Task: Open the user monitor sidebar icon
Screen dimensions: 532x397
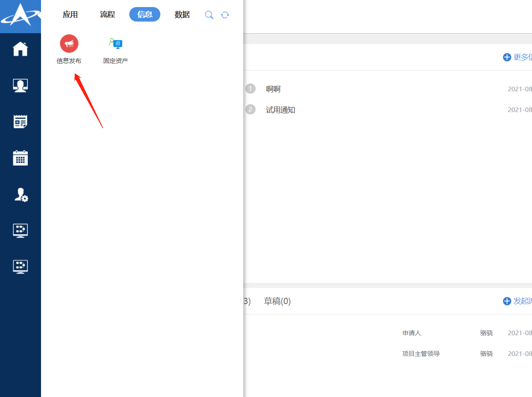Action: coord(20,85)
